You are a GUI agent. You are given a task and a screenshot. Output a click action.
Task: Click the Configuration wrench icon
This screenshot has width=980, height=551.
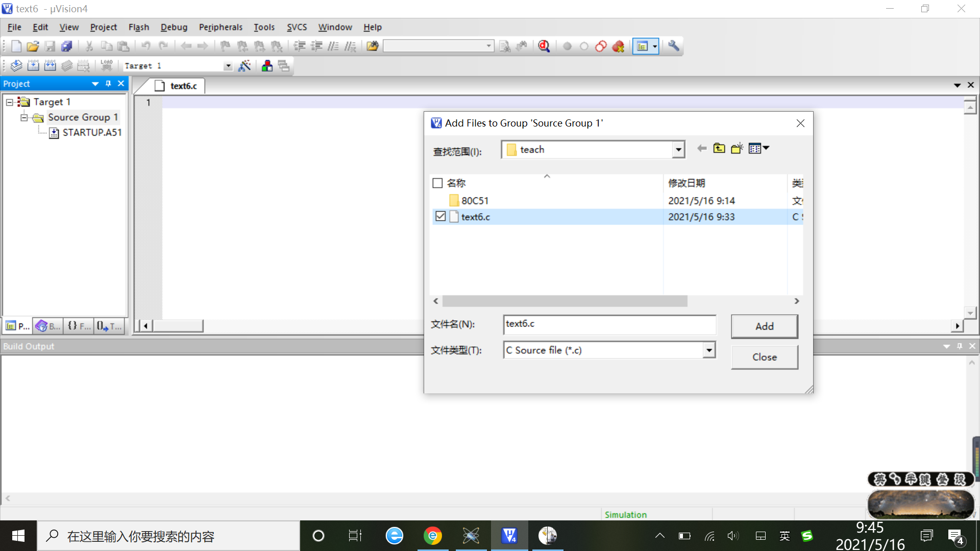tap(674, 46)
